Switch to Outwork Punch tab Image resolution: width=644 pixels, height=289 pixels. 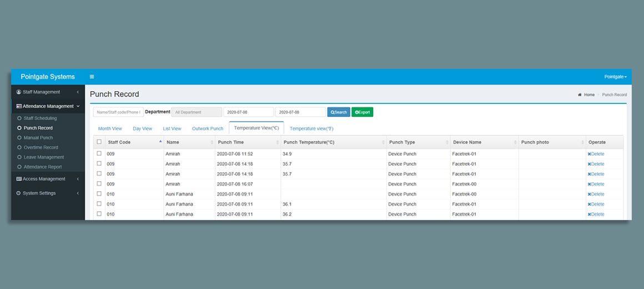pyautogui.click(x=208, y=129)
